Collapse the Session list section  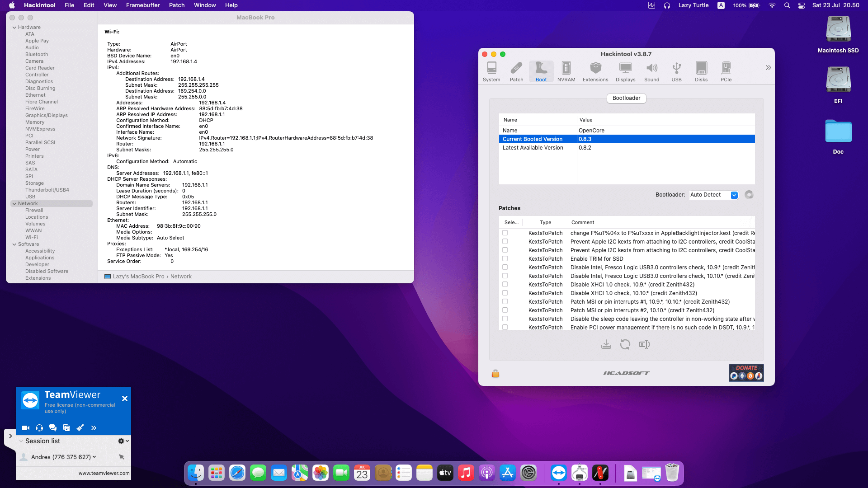(21, 441)
